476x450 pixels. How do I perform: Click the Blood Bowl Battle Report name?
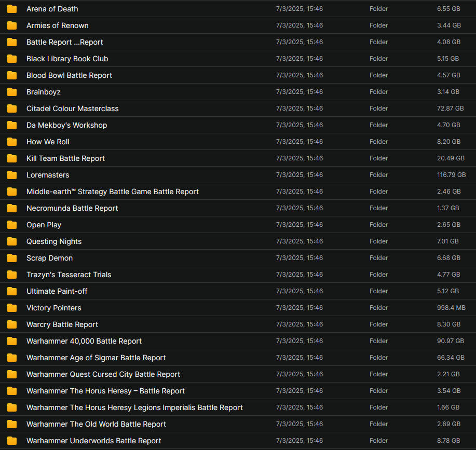69,75
